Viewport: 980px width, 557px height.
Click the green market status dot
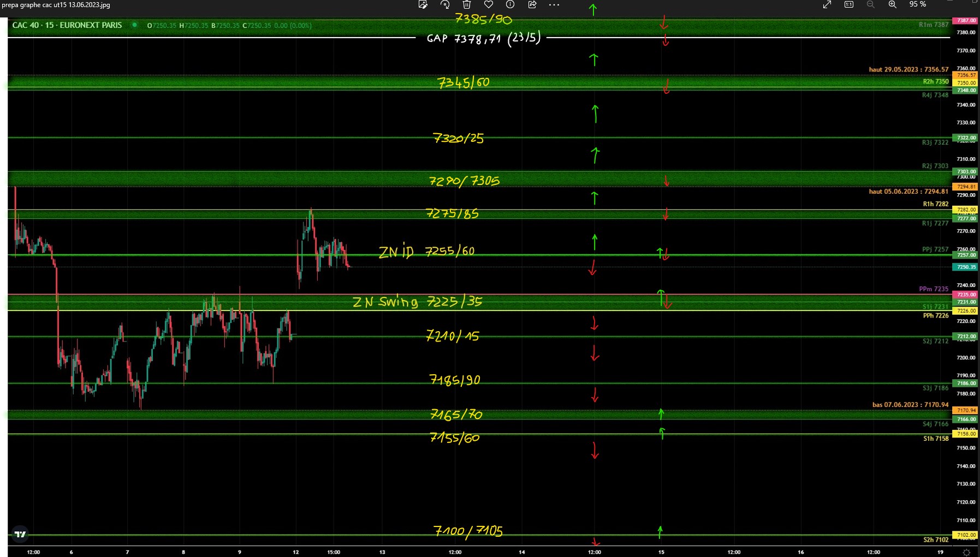point(134,25)
